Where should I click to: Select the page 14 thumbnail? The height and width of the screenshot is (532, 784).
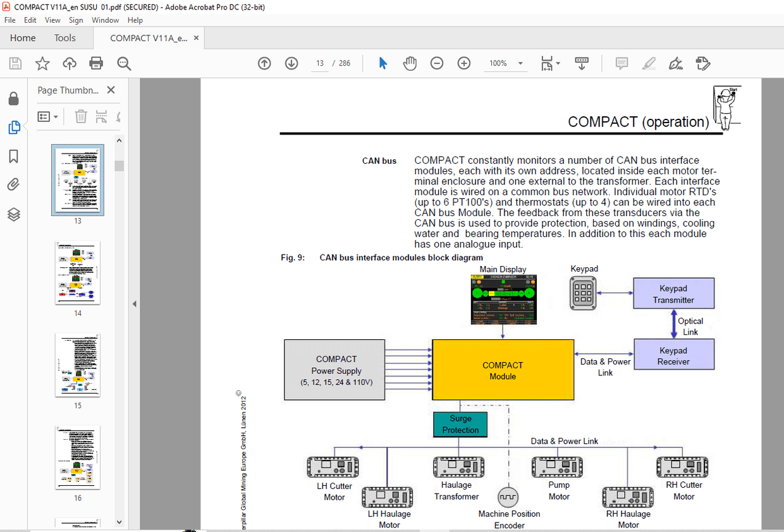pyautogui.click(x=77, y=272)
